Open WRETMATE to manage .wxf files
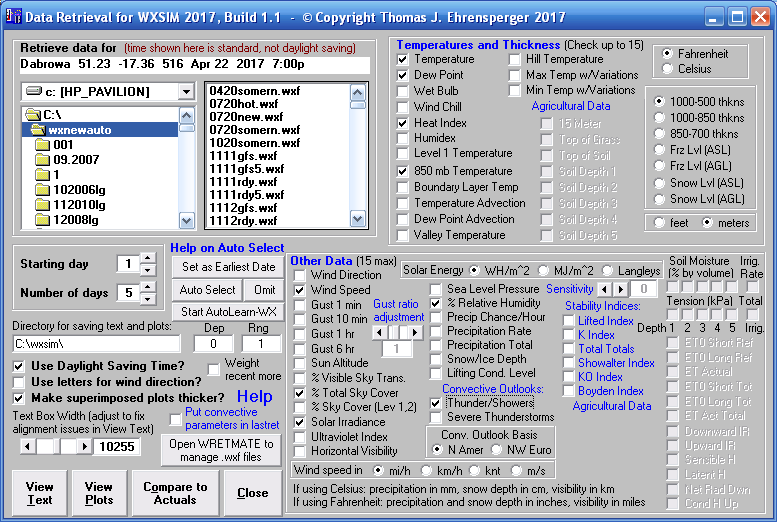The width and height of the screenshot is (777, 522). (x=220, y=450)
